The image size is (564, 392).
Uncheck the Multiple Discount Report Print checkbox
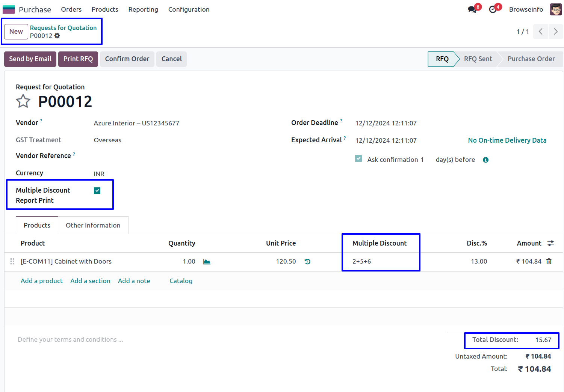[x=97, y=191]
